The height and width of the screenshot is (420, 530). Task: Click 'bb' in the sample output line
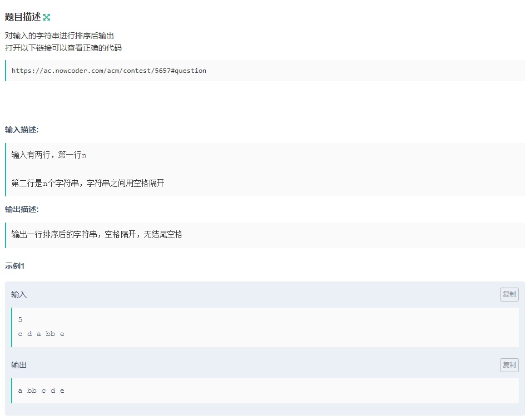coord(32,391)
